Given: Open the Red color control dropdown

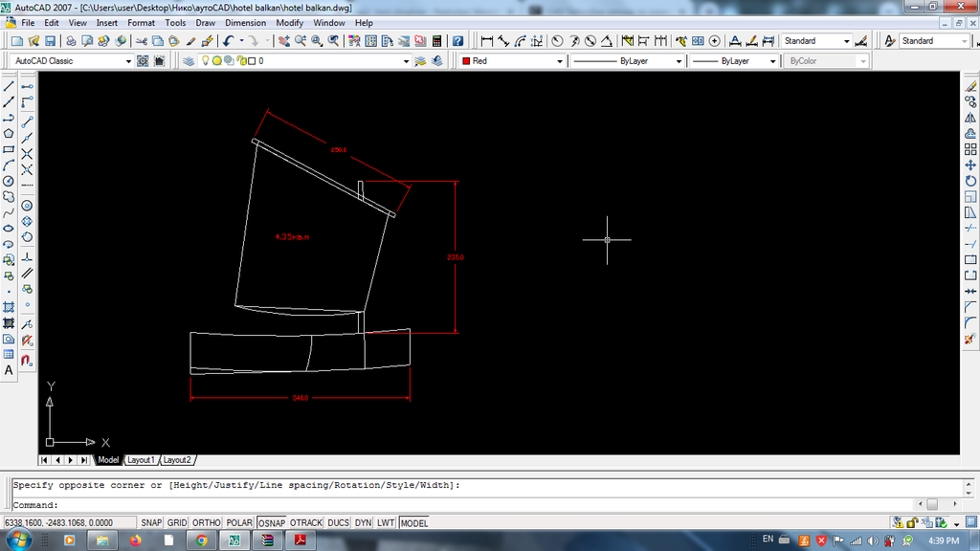Looking at the screenshot, I should (560, 61).
